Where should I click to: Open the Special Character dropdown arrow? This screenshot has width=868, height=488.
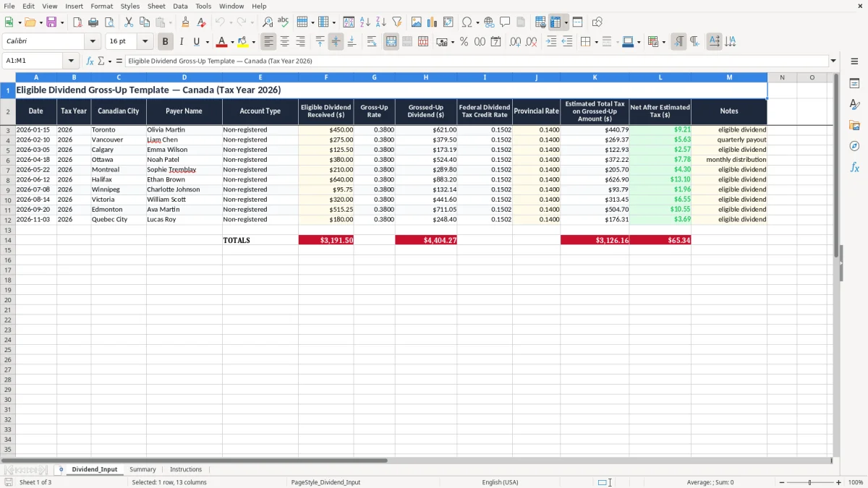coord(478,22)
